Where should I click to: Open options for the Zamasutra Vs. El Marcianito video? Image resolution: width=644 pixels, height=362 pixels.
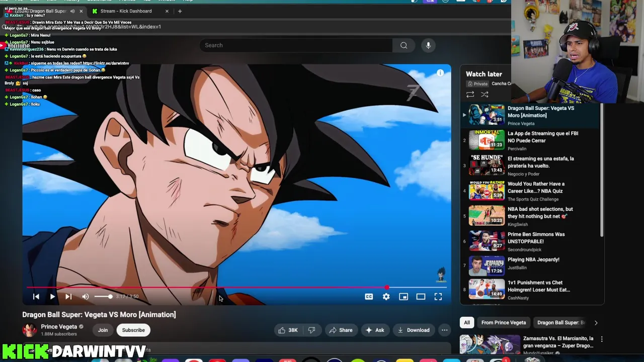602,339
